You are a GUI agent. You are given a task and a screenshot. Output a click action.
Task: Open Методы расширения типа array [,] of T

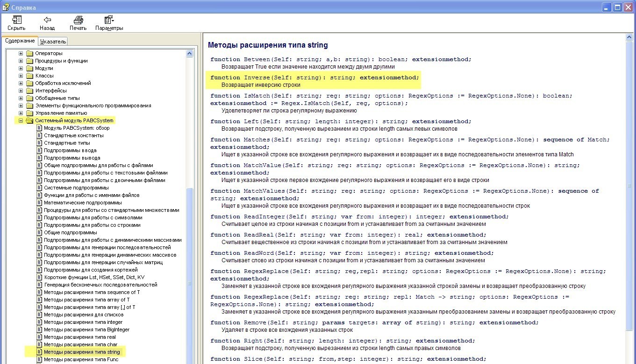89,307
